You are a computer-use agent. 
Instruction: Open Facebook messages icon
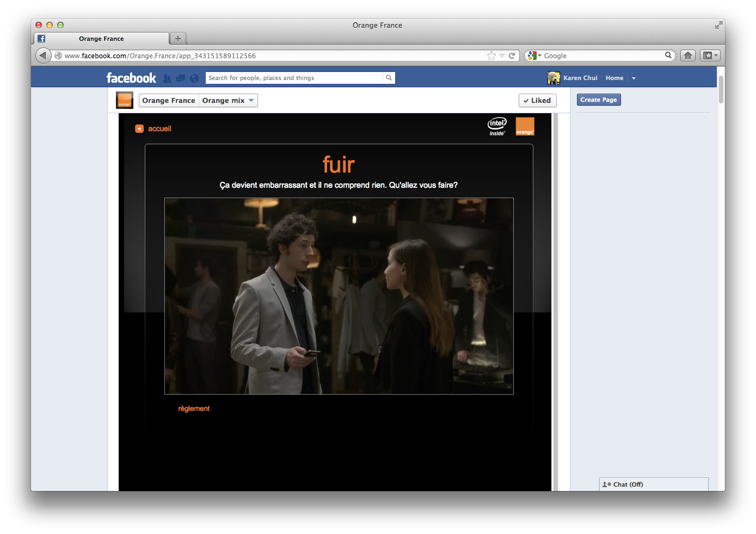point(181,78)
